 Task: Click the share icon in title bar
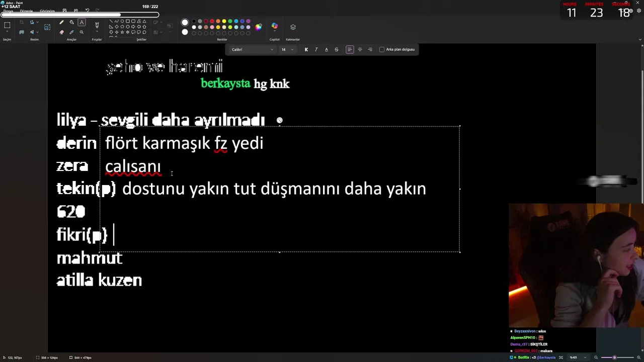[75, 10]
